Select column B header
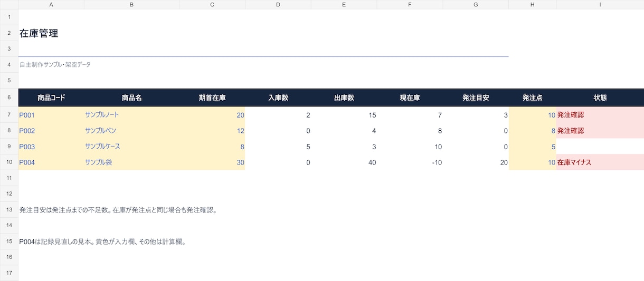Screen dimensions: 644x281 point(131,4)
